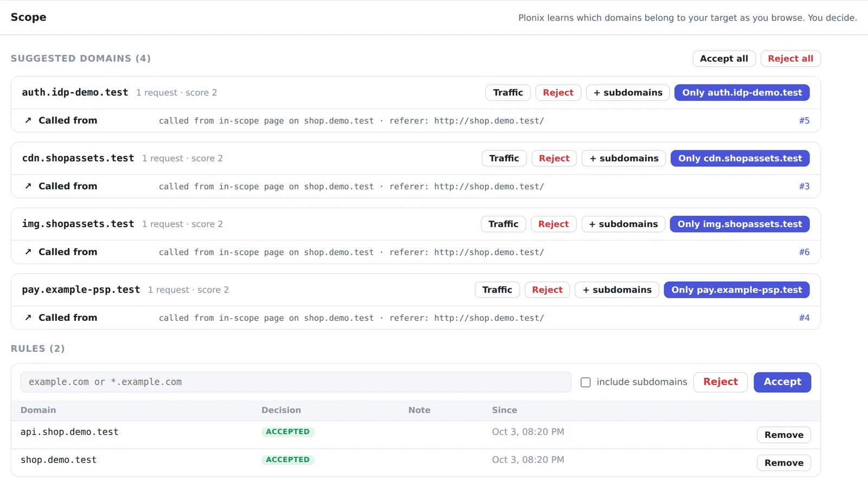Click Accept button next to rule input

(x=782, y=382)
